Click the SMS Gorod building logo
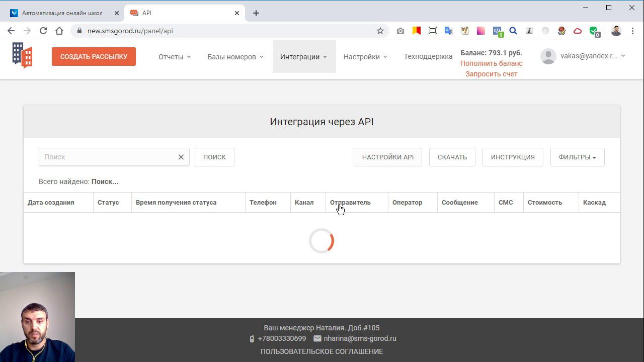 tap(22, 55)
